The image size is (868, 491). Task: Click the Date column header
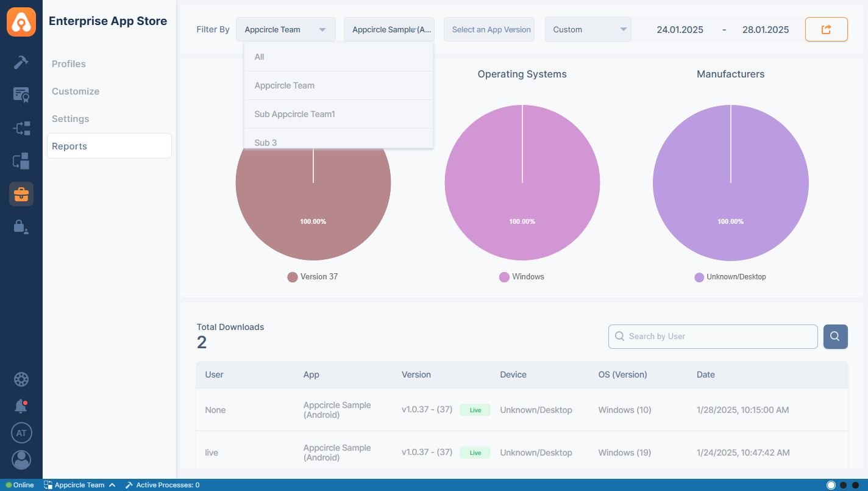coord(706,375)
